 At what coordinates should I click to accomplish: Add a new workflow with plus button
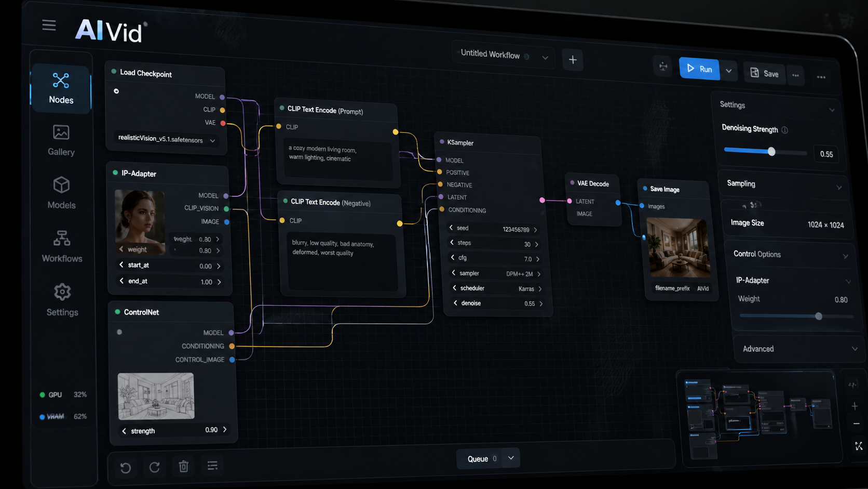[x=573, y=60]
